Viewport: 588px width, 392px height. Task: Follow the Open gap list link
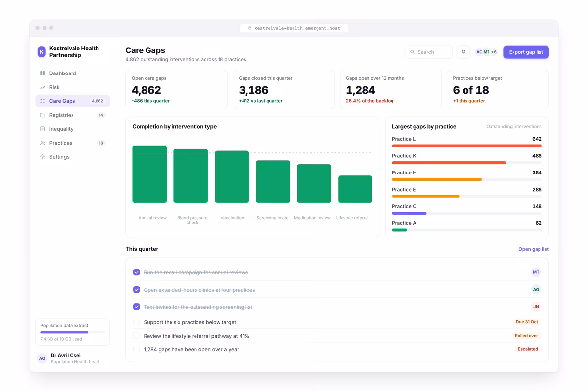(534, 249)
